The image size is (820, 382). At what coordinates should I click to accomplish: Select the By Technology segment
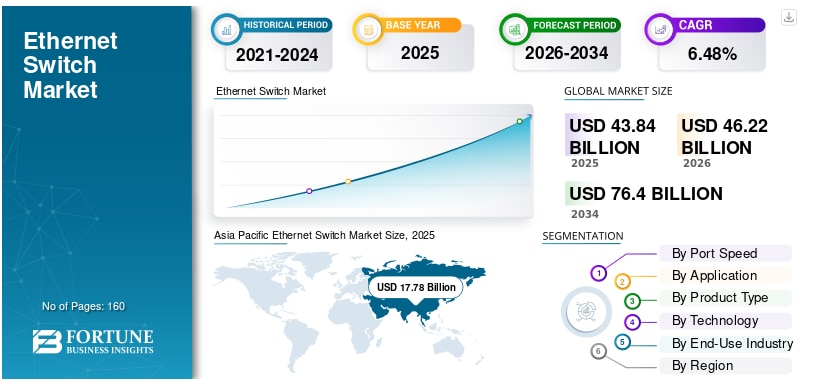coord(725,320)
